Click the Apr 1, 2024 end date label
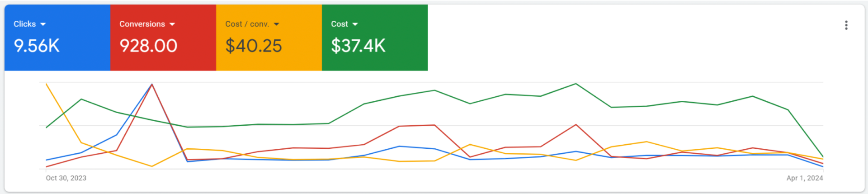Image resolution: width=868 pixels, height=194 pixels. [804, 178]
